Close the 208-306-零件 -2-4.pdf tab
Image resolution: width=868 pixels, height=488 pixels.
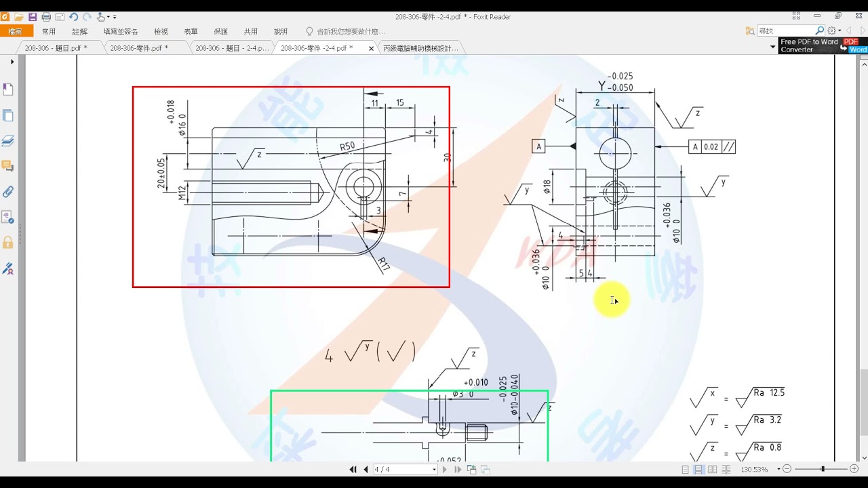371,48
